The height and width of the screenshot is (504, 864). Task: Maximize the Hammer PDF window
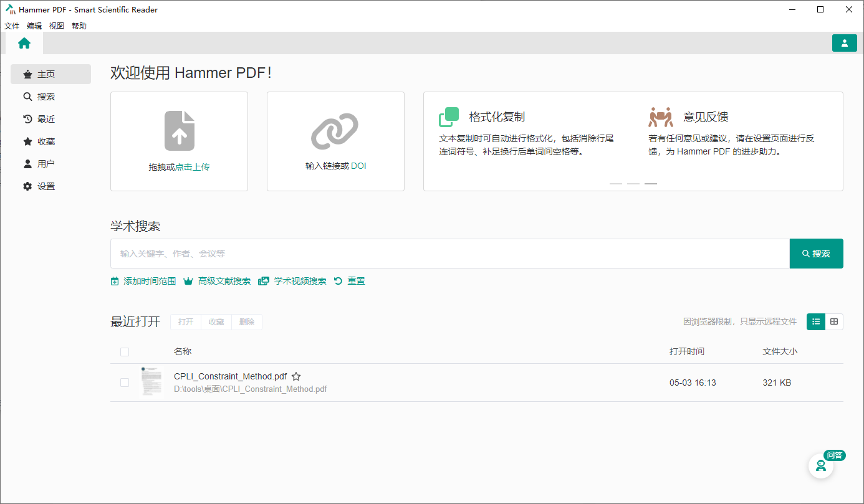tap(820, 9)
